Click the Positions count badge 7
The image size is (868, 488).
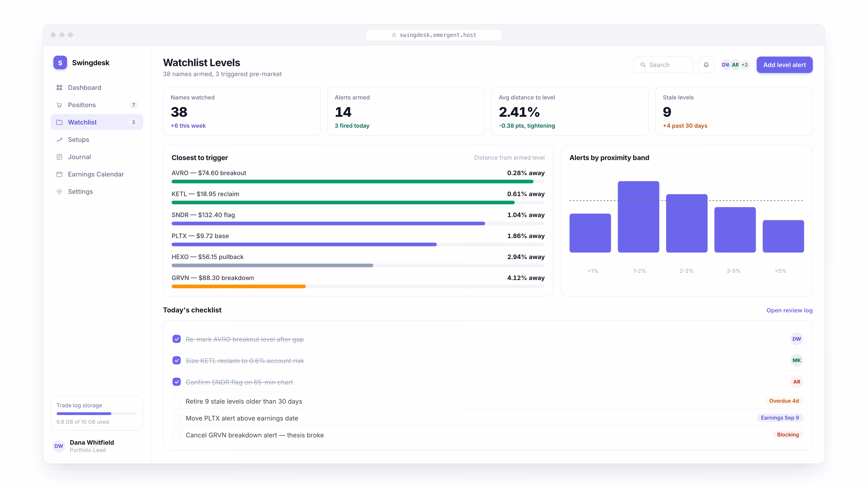[x=133, y=105]
